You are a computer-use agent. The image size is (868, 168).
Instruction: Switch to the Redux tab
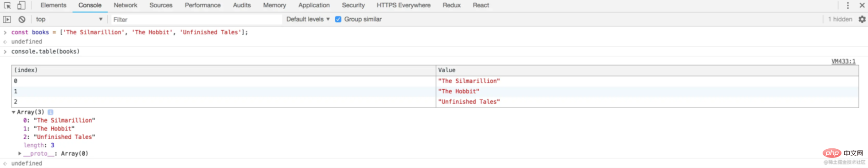tap(452, 5)
